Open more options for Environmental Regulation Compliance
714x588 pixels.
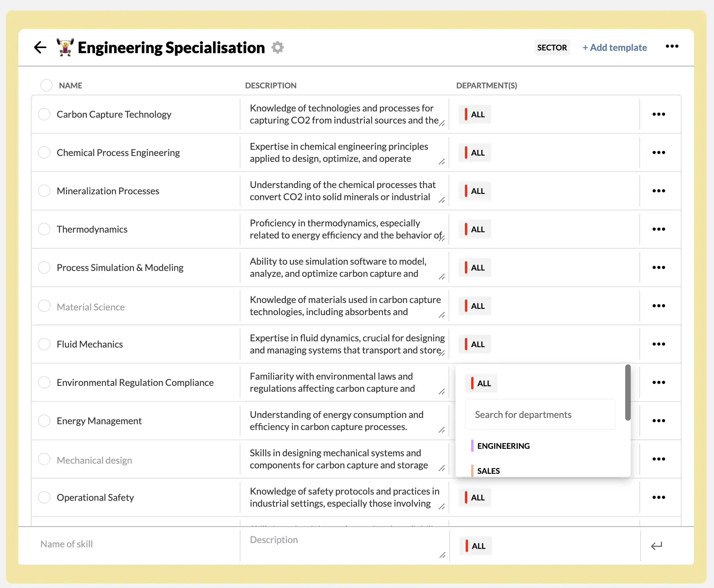(659, 382)
